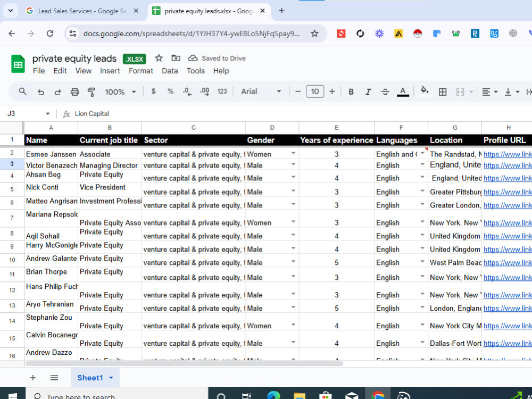The height and width of the screenshot is (399, 532).
Task: Open more number formats 123
Action: (x=222, y=92)
